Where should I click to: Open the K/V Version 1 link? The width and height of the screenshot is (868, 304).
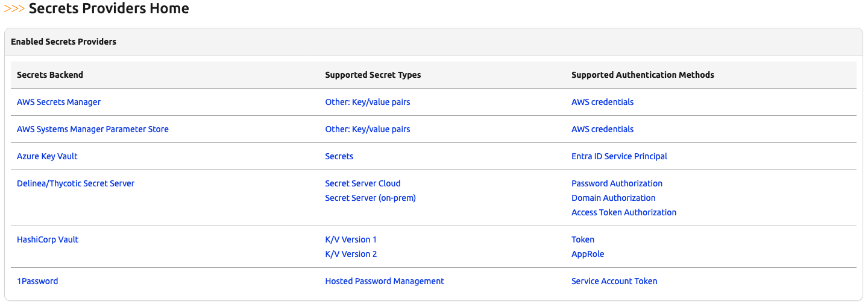pyautogui.click(x=351, y=239)
